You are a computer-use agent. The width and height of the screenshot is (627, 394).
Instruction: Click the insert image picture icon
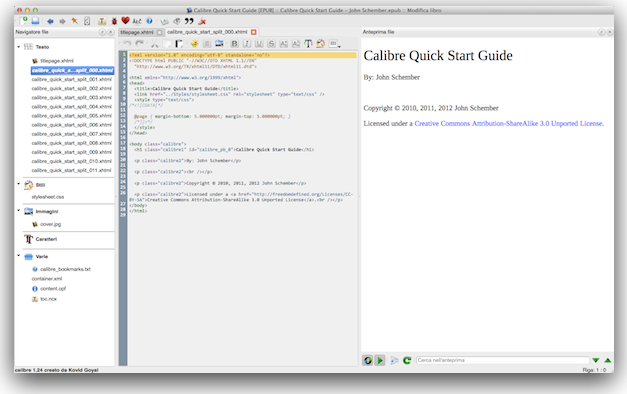pos(219,43)
